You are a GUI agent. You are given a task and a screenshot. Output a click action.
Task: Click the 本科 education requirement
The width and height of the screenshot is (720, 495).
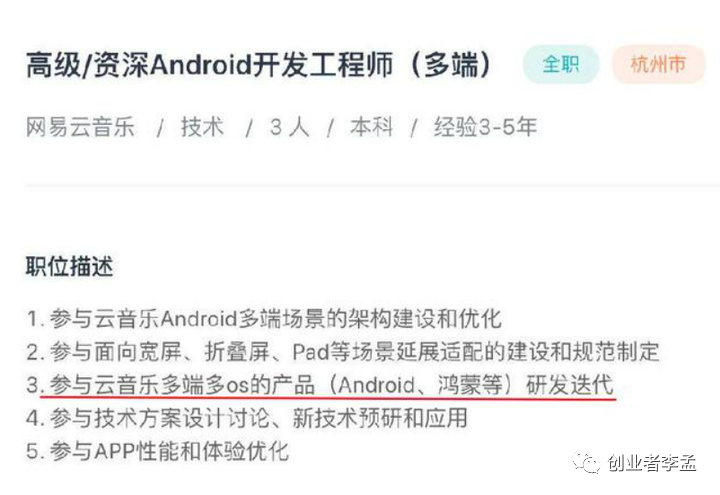click(x=371, y=127)
